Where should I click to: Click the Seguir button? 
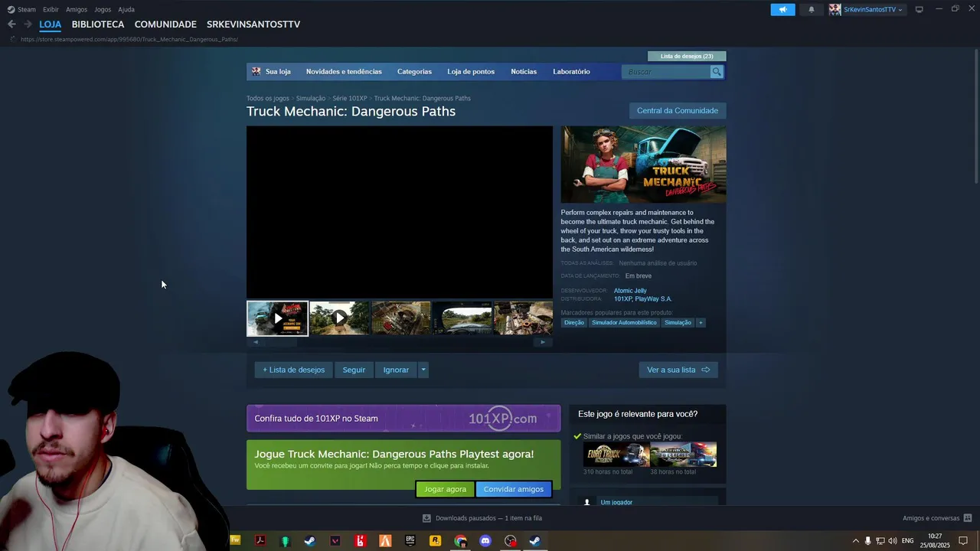pyautogui.click(x=354, y=370)
